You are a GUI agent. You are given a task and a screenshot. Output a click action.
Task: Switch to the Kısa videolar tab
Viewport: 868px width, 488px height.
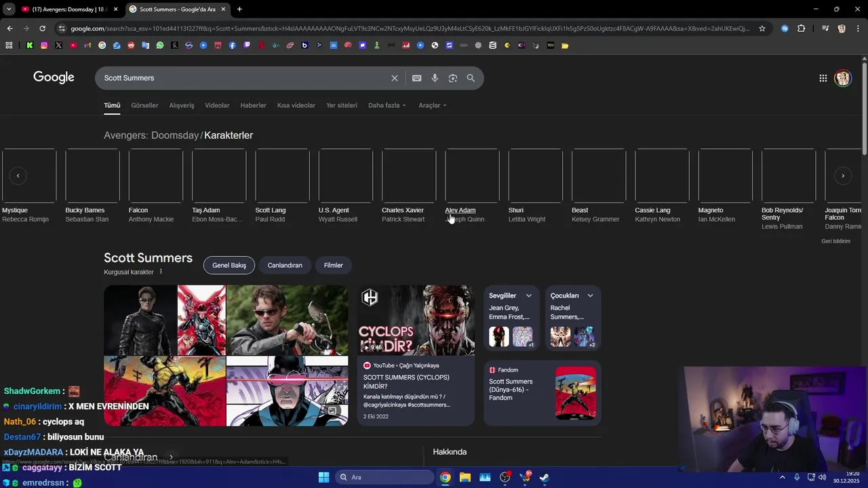coord(296,105)
